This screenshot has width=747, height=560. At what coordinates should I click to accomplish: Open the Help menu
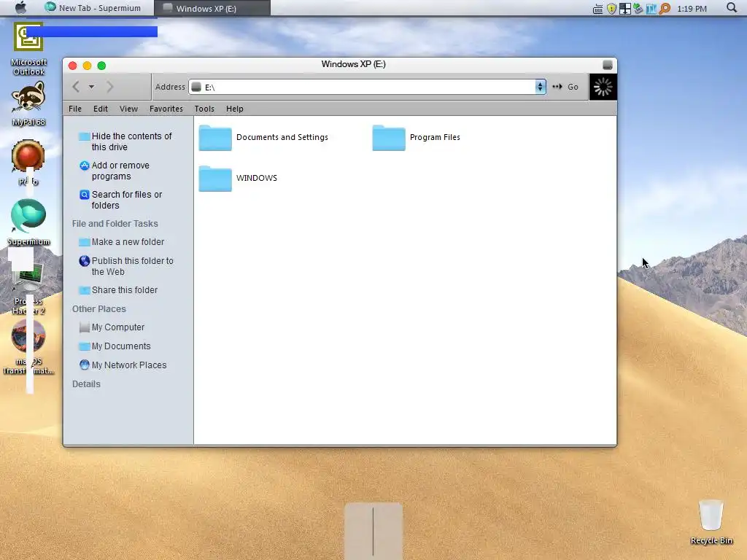[x=234, y=109]
